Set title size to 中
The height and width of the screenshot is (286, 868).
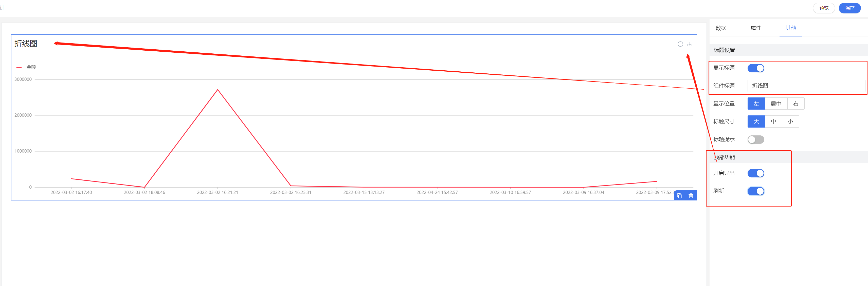point(773,121)
